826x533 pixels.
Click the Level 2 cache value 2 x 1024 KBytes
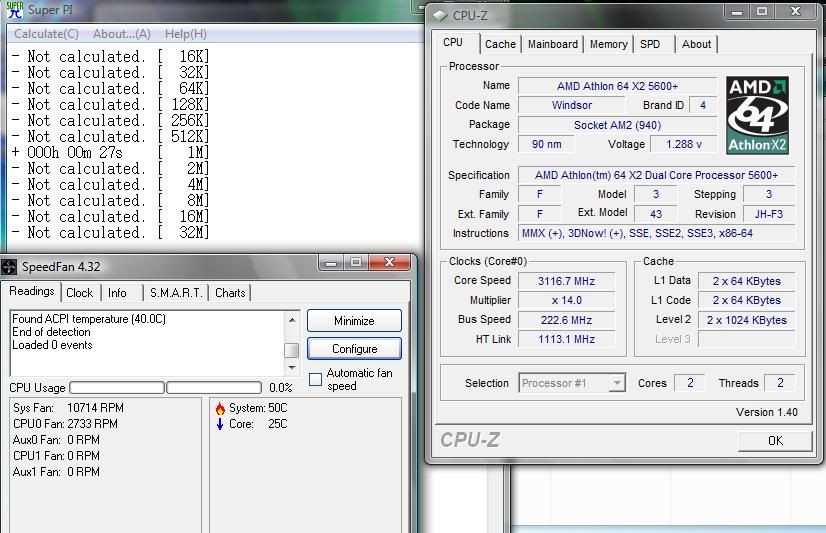746,320
